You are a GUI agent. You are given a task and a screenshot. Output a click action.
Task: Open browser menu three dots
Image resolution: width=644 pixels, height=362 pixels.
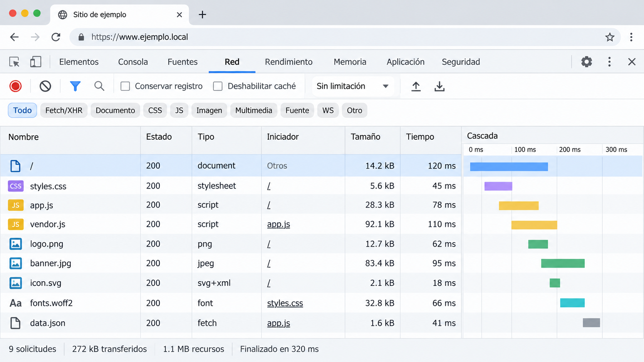click(631, 37)
